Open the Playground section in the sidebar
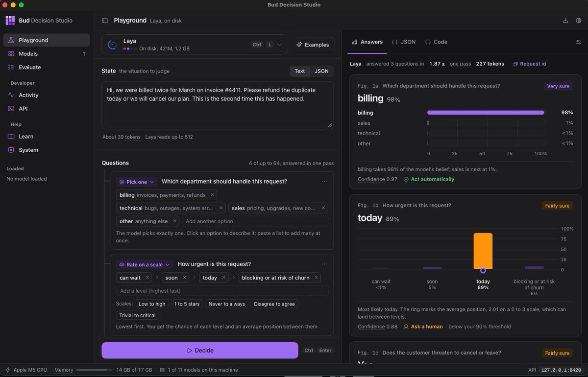 (x=47, y=40)
